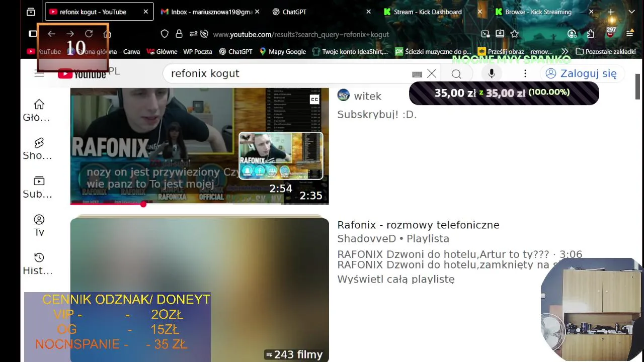Screen dimensions: 644x362
Task: Switch to the ChatGPT tab
Action: (322, 12)
